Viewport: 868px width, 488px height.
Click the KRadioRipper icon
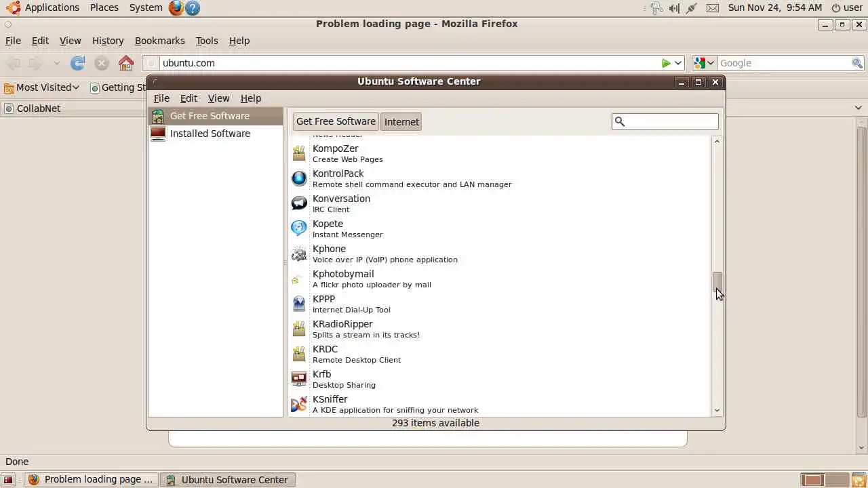point(299,329)
